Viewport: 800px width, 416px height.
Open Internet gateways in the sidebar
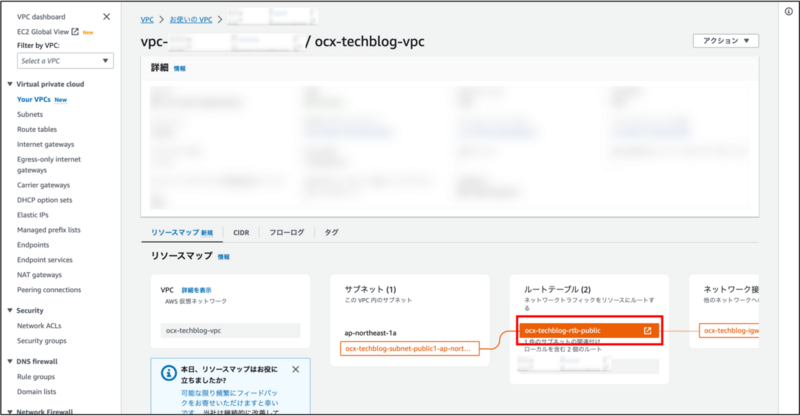click(x=45, y=144)
